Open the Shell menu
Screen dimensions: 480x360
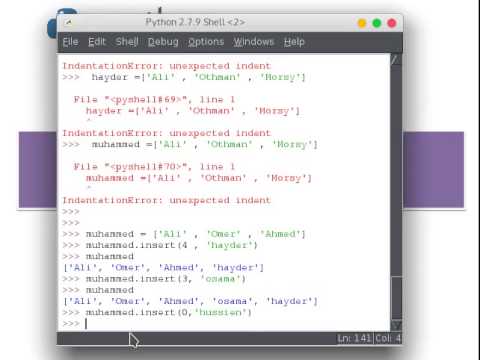(x=127, y=42)
